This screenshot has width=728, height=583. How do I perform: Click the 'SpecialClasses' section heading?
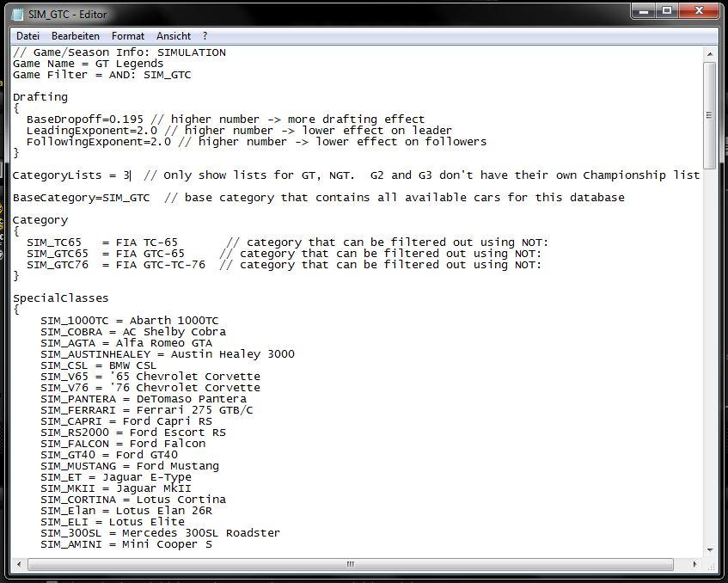pos(61,298)
